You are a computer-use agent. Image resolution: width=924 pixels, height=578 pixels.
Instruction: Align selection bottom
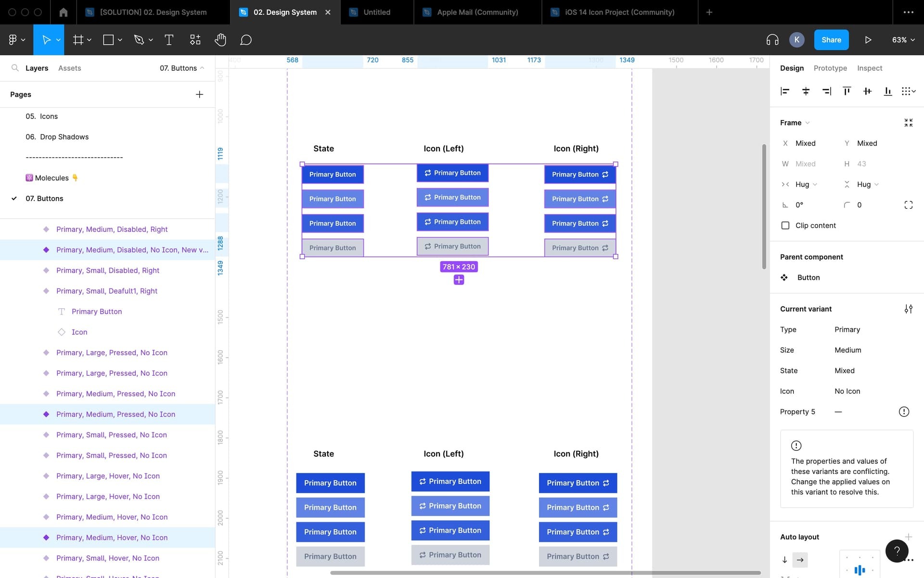[888, 91]
